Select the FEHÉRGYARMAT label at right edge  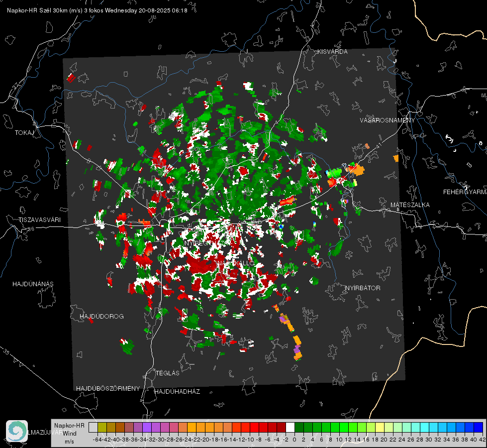[x=465, y=192]
